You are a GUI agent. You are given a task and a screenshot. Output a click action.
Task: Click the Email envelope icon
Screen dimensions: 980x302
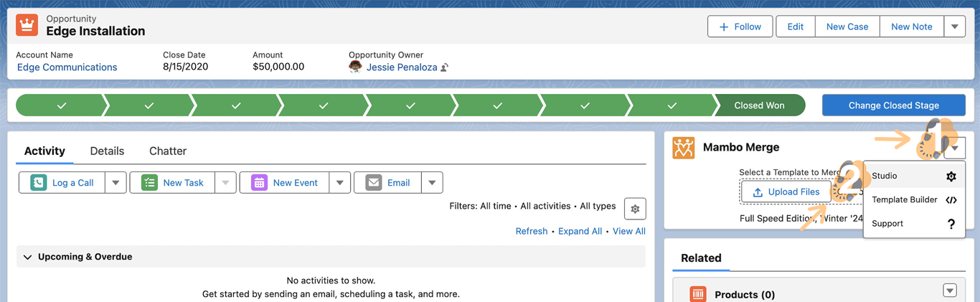(x=374, y=183)
